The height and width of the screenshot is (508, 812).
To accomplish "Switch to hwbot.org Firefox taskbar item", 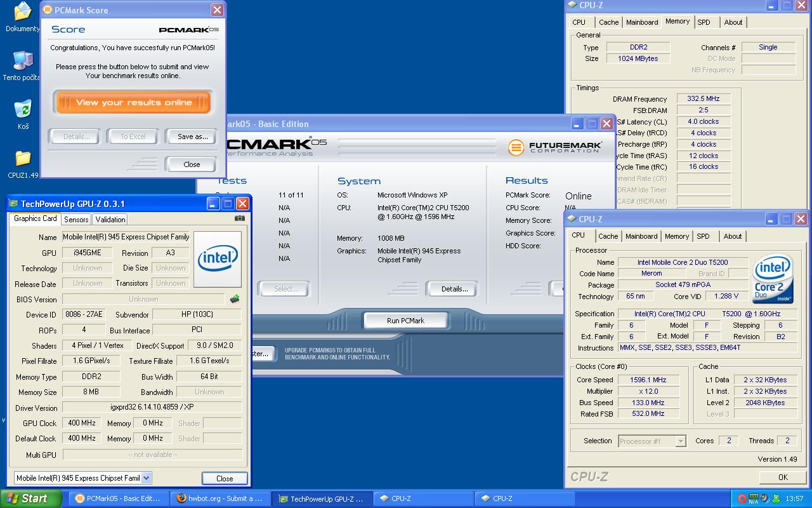I will pos(221,498).
